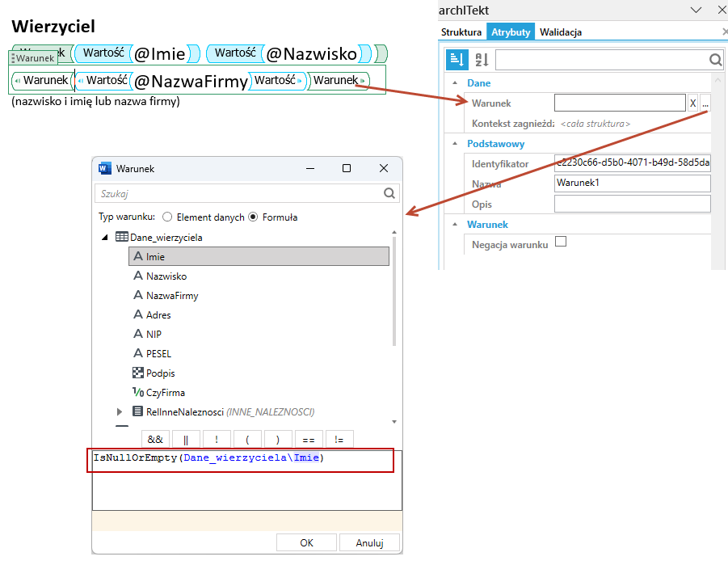The height and width of the screenshot is (565, 728).
Task: Click the Nazwa field containing Warunek1
Action: pyautogui.click(x=633, y=183)
